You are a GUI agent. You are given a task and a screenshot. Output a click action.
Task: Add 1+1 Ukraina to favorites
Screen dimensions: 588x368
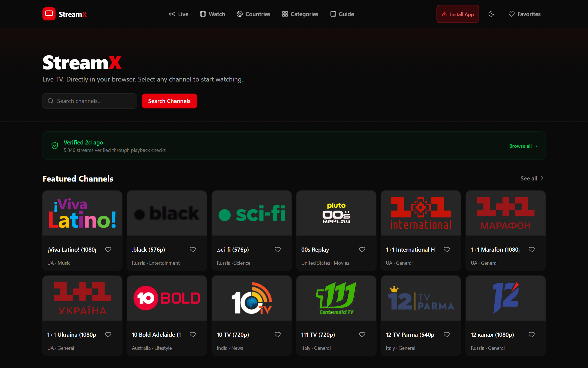click(x=108, y=334)
